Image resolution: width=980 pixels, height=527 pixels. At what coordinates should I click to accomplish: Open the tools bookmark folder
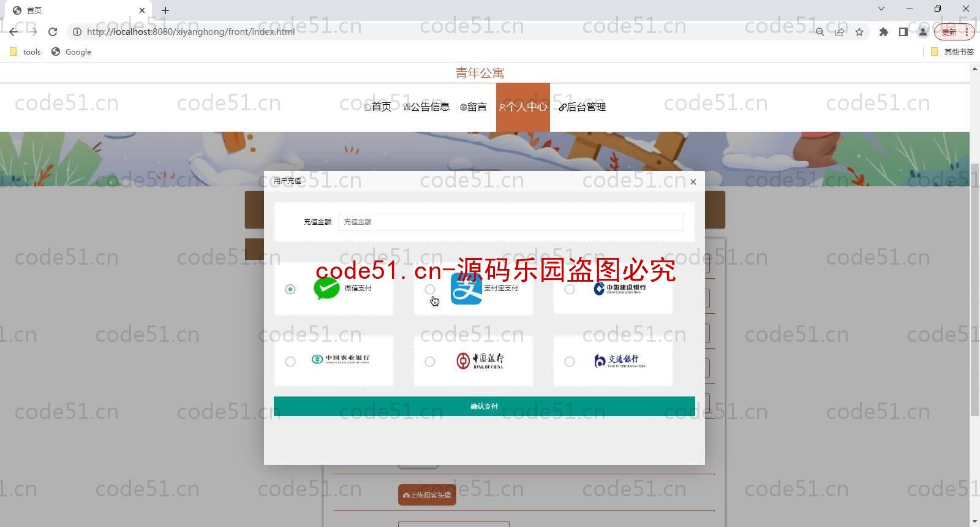coord(26,52)
